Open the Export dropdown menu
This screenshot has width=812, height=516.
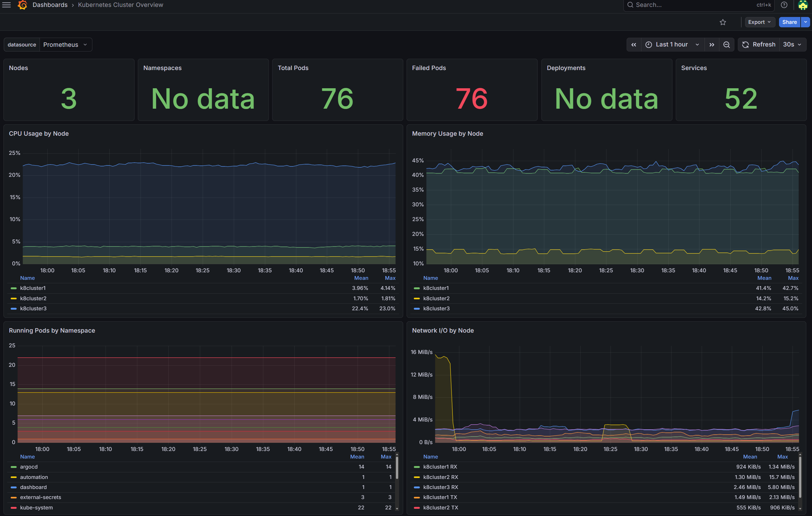760,22
